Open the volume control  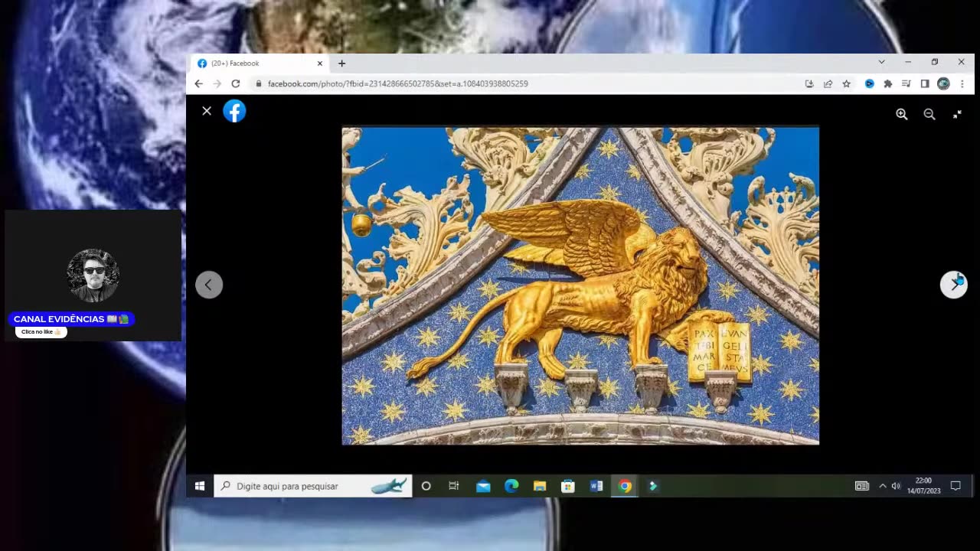click(896, 486)
